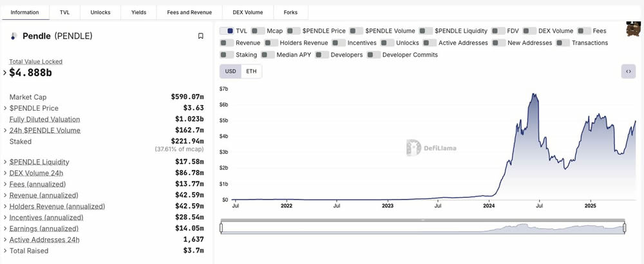644x264 pixels.
Task: Enable the Developer Commits toggle
Action: tap(374, 55)
